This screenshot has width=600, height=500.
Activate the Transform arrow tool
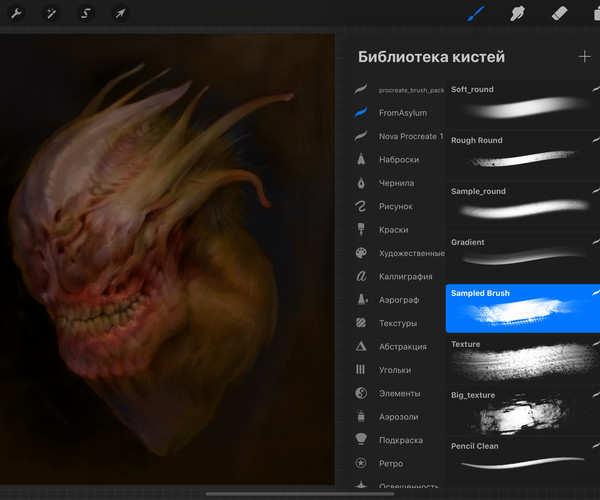tap(120, 14)
